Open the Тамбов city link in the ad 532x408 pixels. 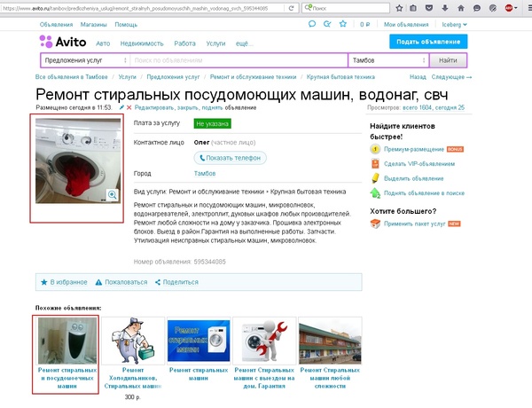(205, 174)
